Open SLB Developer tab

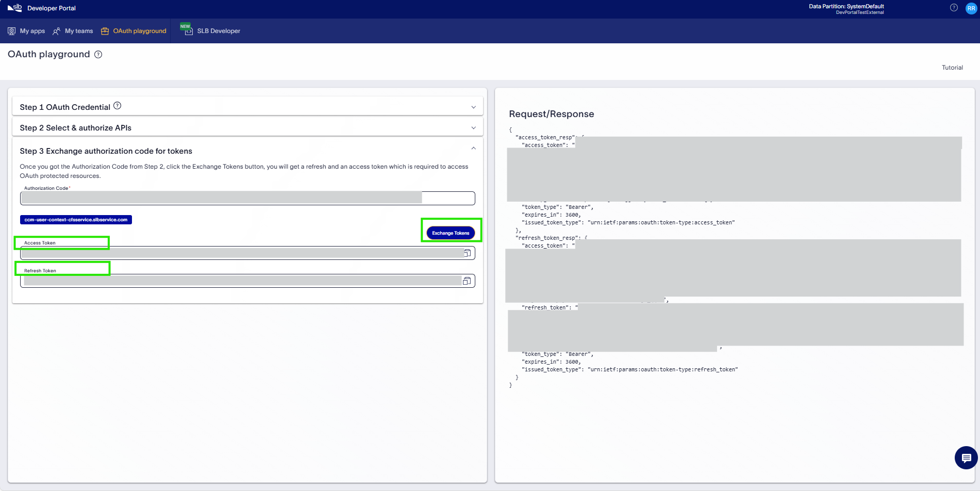click(x=210, y=31)
